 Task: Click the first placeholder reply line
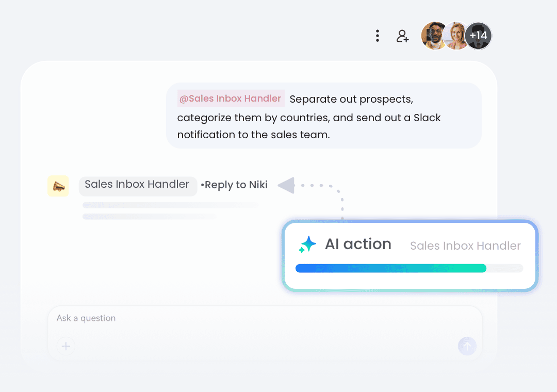pos(170,205)
